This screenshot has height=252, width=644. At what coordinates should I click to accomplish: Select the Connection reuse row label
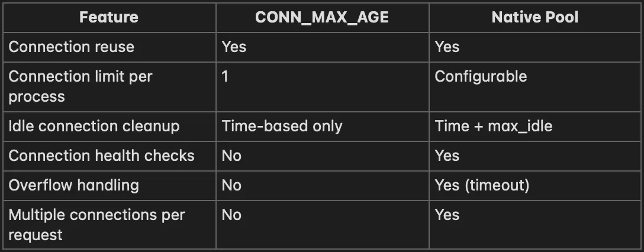click(72, 47)
